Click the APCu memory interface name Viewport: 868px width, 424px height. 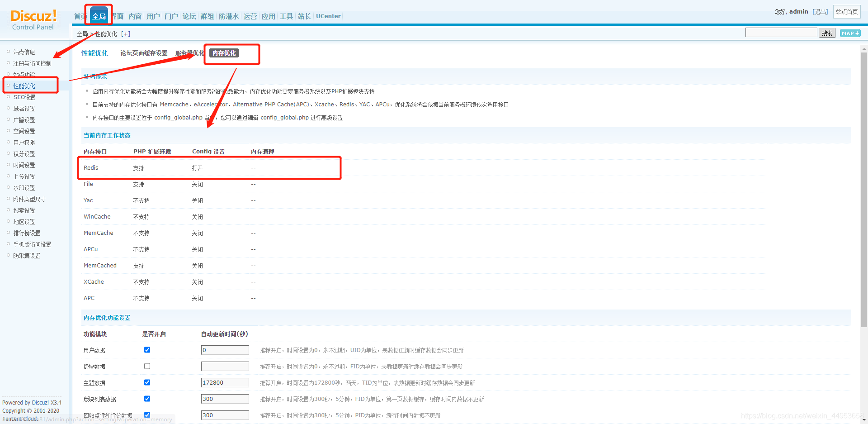coord(90,249)
